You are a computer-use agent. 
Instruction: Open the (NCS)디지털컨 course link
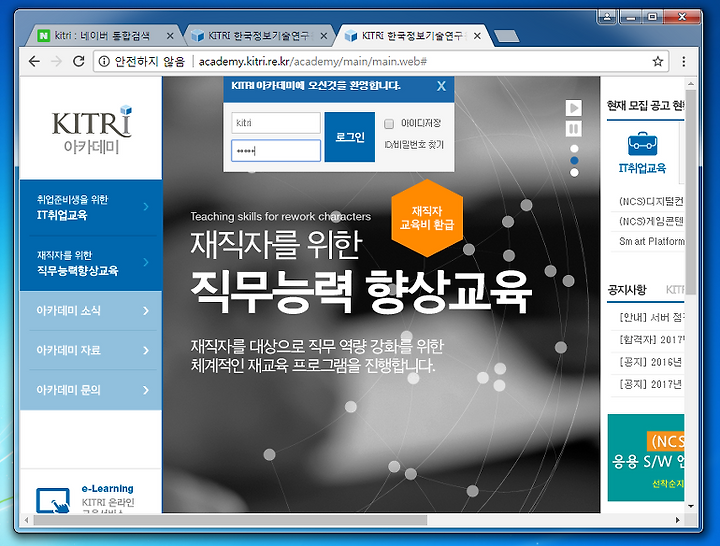(x=651, y=201)
